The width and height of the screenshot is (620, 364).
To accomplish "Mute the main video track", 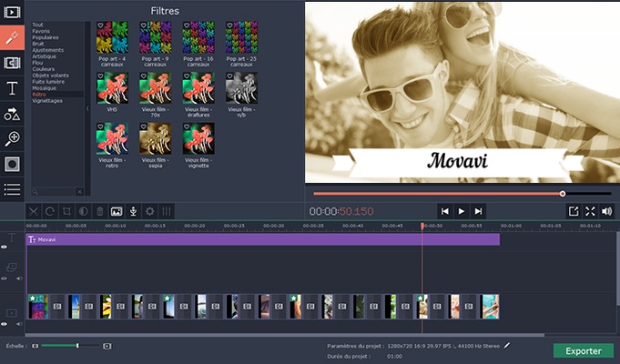I will coord(19,324).
